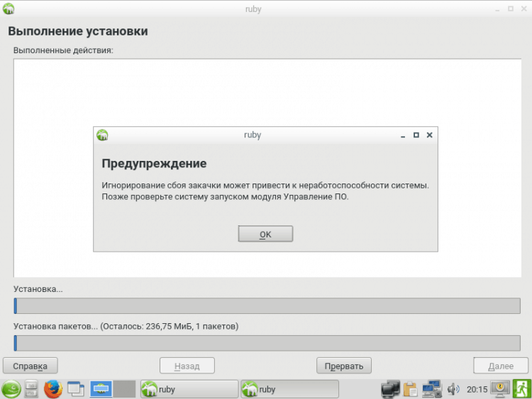Click the clock showing 20:15
Viewport: 532px width, 399px height.
pos(477,389)
